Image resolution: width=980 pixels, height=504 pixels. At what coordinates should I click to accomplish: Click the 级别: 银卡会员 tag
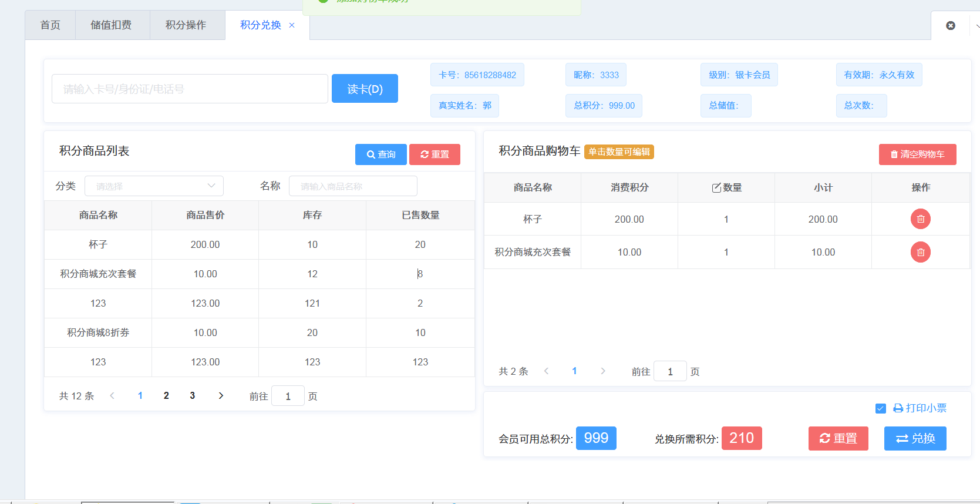(739, 75)
